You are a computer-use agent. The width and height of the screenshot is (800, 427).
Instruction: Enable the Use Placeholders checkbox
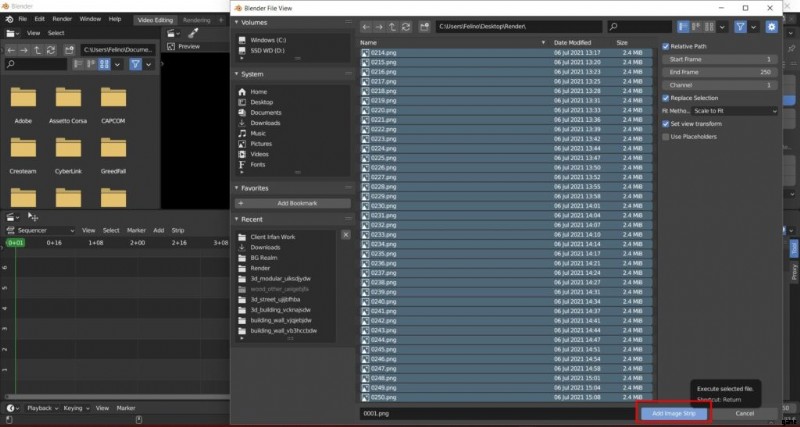point(666,136)
